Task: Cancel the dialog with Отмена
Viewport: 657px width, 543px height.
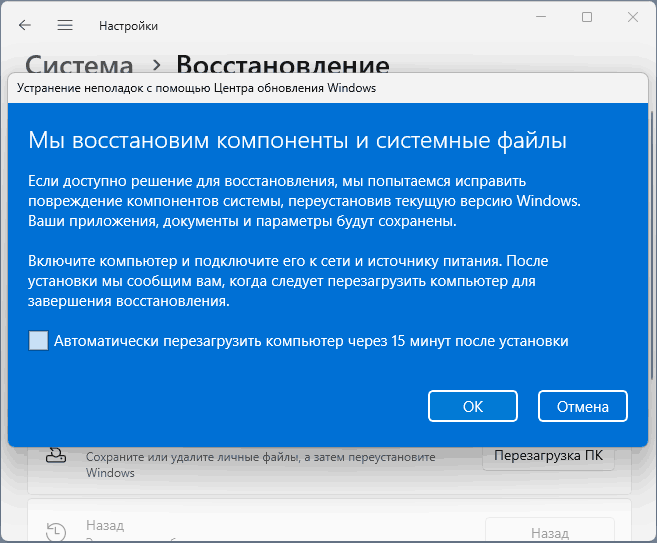Action: pyautogui.click(x=582, y=406)
